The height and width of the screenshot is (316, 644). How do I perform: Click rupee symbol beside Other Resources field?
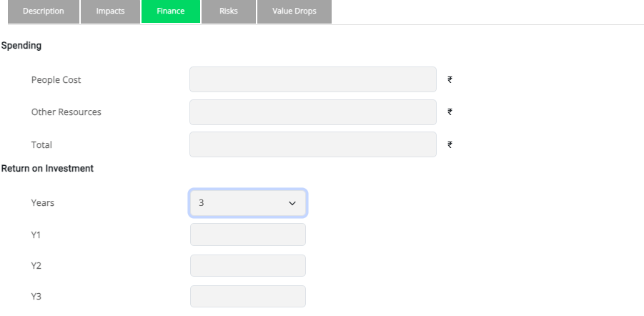(x=450, y=112)
